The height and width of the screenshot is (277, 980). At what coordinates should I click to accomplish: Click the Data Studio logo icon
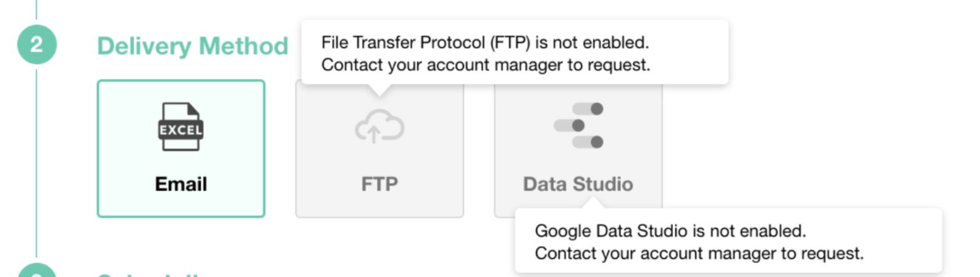578,126
